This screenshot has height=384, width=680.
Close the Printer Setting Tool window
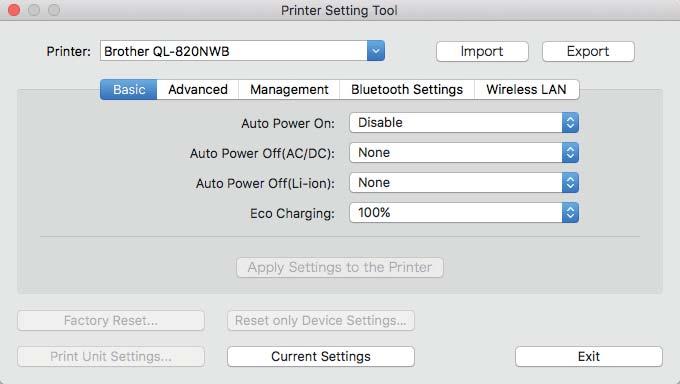14,10
